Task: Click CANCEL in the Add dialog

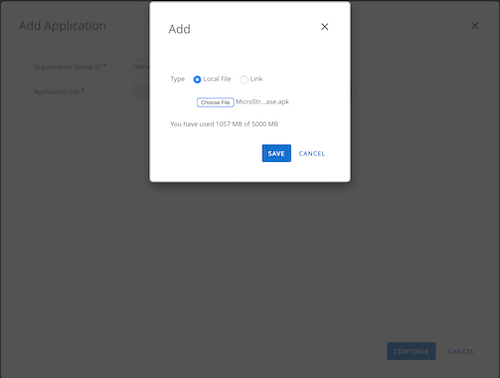Action: 312,154
